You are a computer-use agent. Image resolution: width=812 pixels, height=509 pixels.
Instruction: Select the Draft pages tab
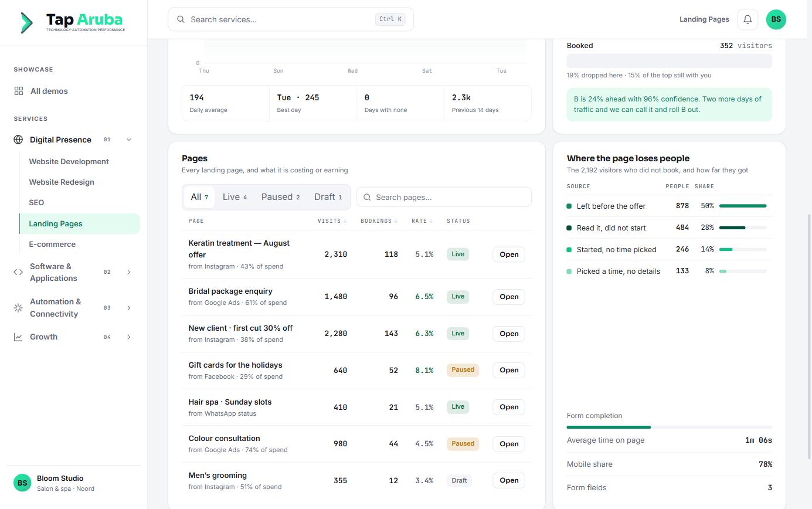(x=328, y=197)
